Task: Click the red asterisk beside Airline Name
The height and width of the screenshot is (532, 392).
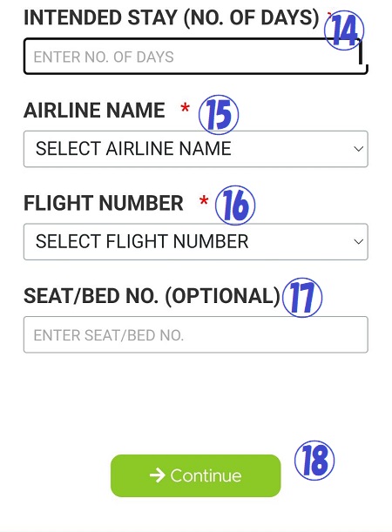Action: (185, 109)
